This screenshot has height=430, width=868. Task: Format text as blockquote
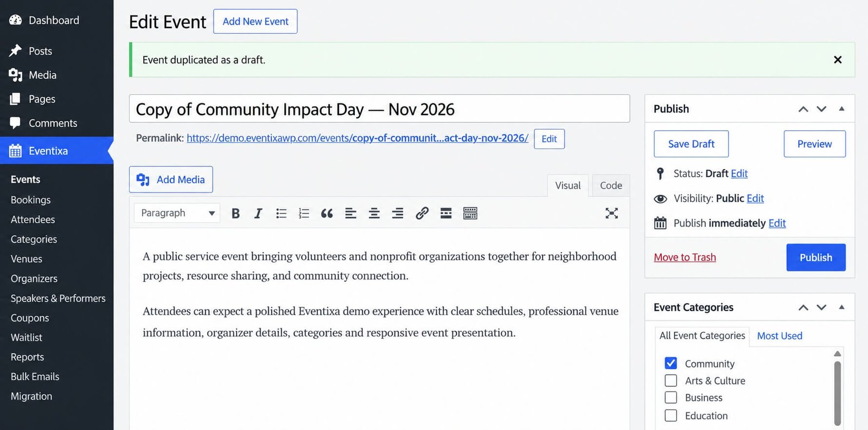coord(327,213)
